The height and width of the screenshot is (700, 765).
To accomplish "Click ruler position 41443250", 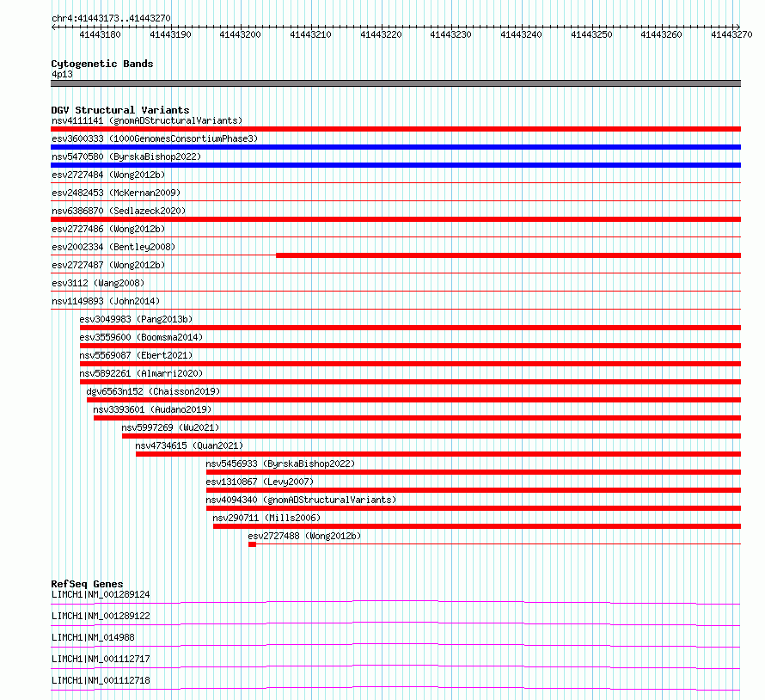I will 591,34.
